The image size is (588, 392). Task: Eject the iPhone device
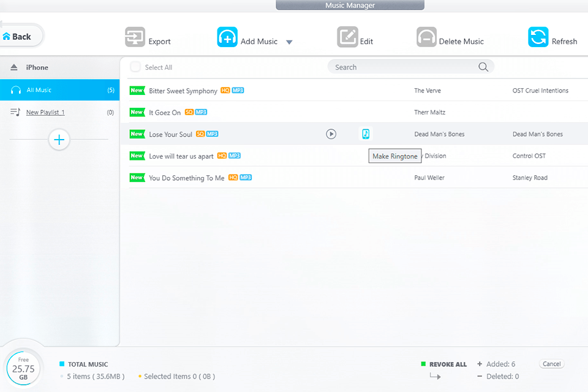[x=14, y=67]
